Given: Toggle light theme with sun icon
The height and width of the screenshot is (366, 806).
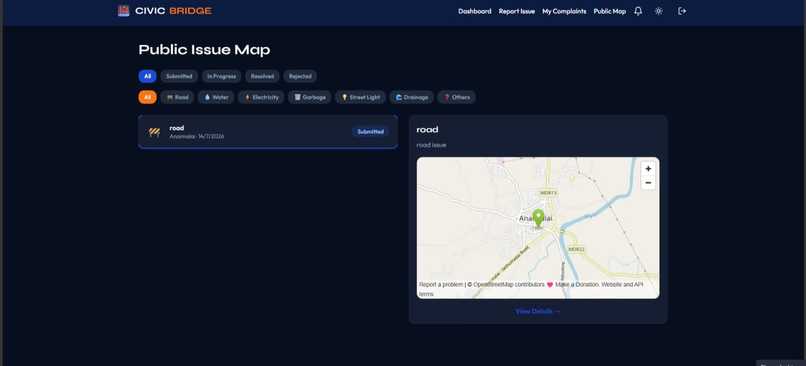Looking at the screenshot, I should [x=658, y=11].
